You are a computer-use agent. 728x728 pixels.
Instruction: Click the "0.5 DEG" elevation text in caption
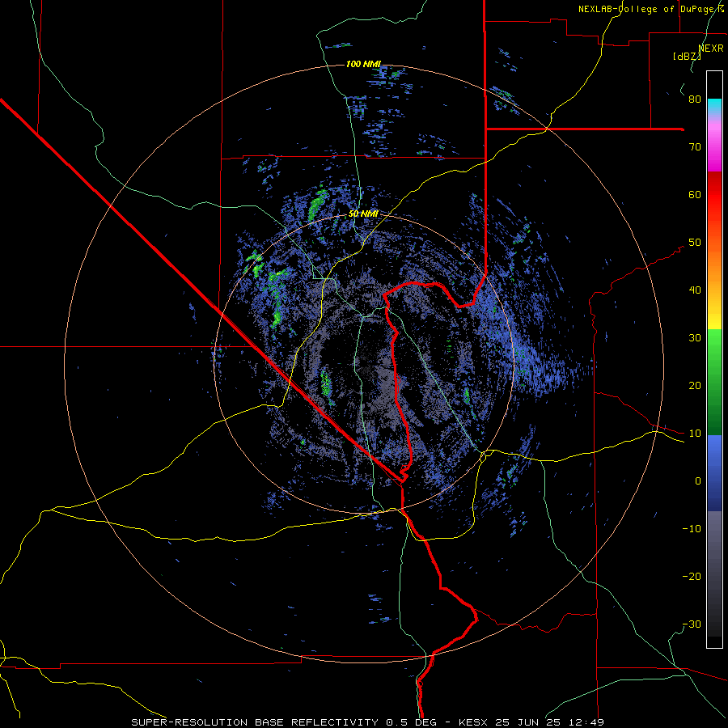pos(413,722)
